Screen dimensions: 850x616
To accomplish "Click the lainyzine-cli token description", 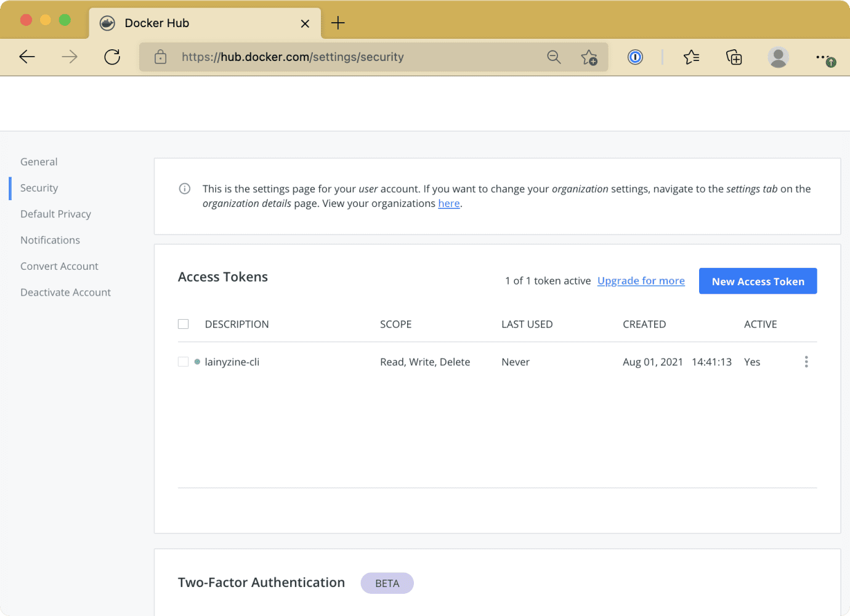I will (232, 362).
